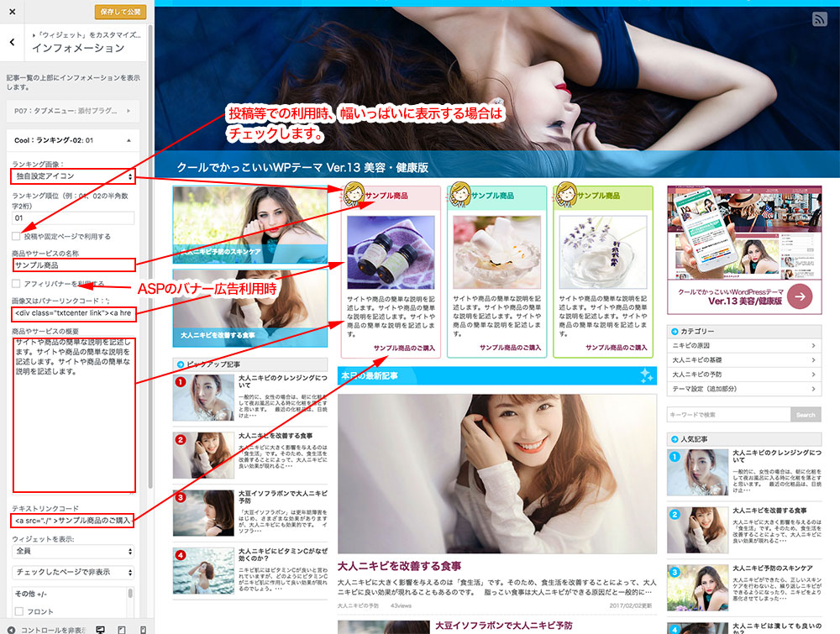Screen dimensions: 840x634
Task: Open 大人ニキビのクレンジングについて in 人気記事
Action: tap(777, 456)
